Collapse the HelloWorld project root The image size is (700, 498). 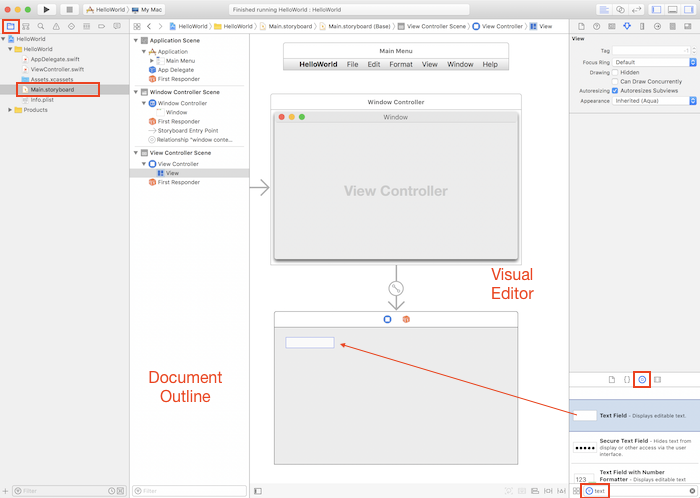pyautogui.click(x=3, y=39)
